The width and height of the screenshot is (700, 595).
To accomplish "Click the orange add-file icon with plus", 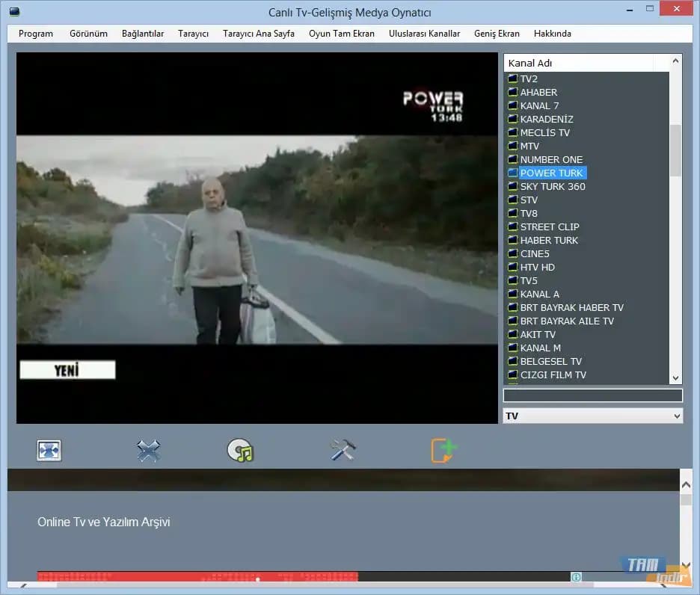I will 443,450.
